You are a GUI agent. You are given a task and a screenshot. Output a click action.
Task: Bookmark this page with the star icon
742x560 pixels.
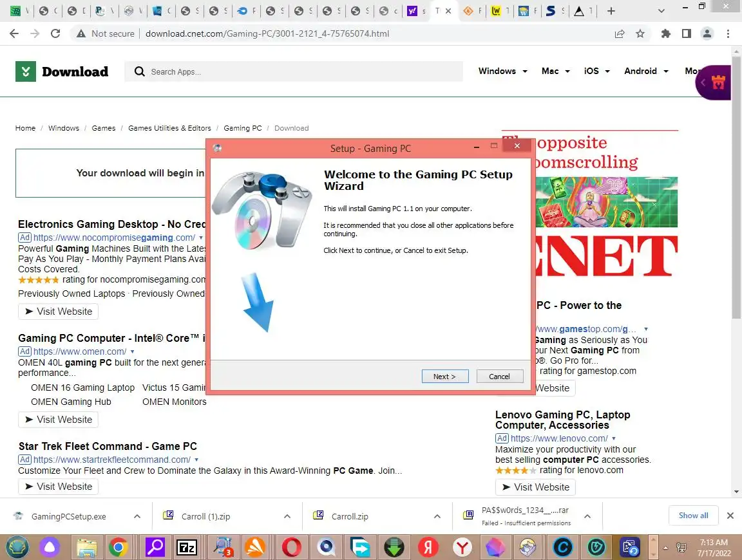(640, 33)
